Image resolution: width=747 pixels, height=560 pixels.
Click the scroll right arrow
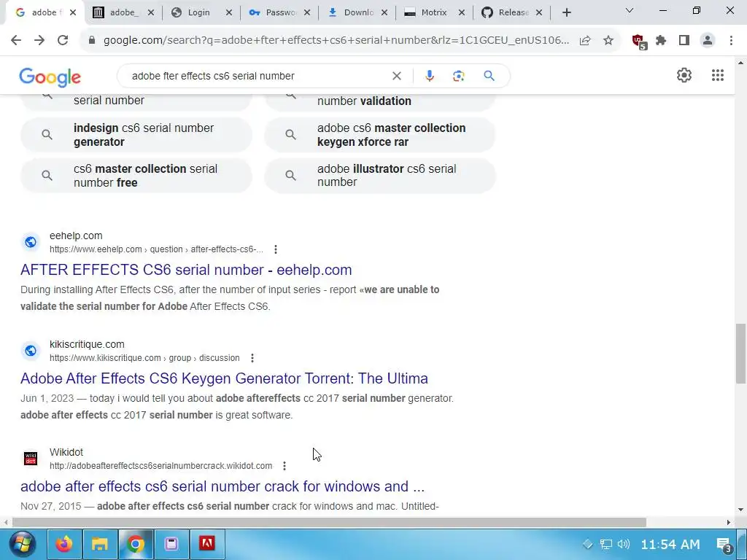pyautogui.click(x=729, y=522)
